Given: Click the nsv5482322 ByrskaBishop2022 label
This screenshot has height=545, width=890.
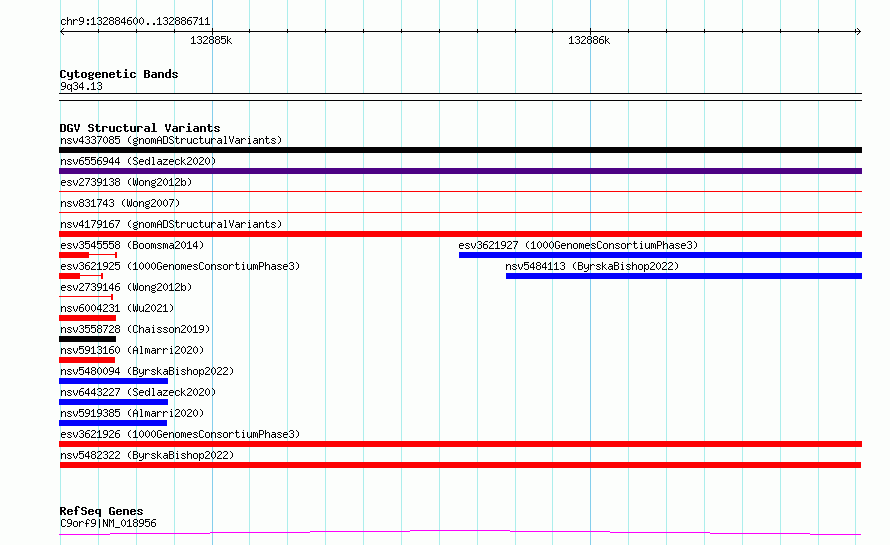Looking at the screenshot, I should 147,455.
